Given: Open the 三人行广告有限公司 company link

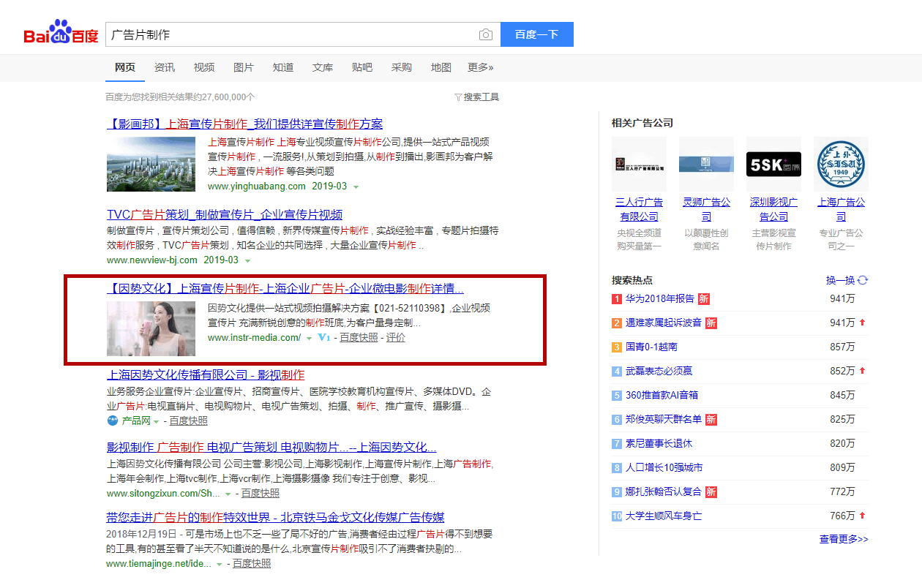Looking at the screenshot, I should (640, 209).
